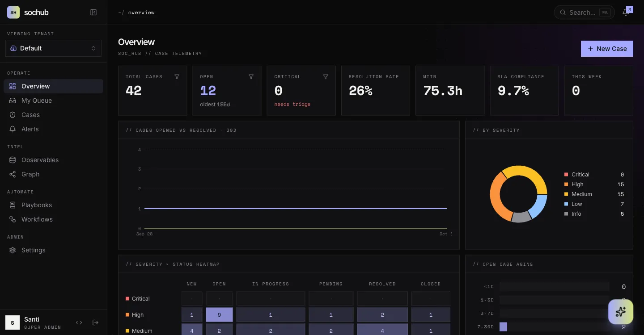Click the purple opened-cases line in chart
This screenshot has height=335, width=644.
[x=295, y=209]
